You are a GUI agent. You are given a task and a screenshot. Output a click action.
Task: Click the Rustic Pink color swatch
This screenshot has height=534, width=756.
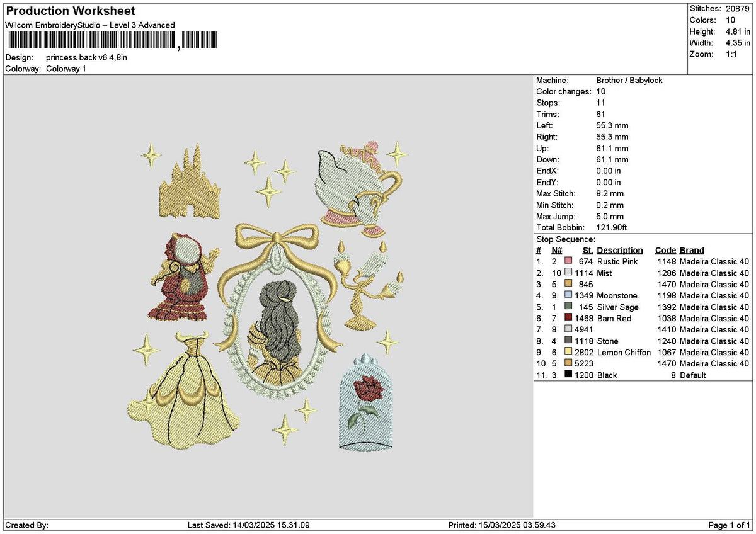(x=568, y=261)
